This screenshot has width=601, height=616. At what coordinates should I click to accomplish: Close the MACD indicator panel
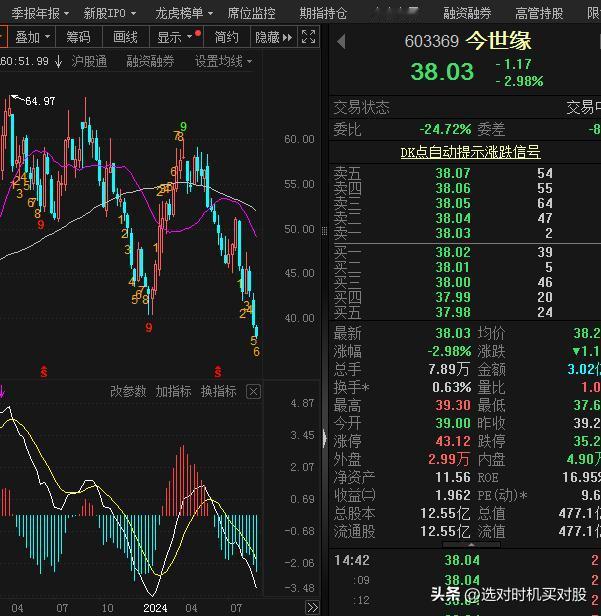[253, 392]
